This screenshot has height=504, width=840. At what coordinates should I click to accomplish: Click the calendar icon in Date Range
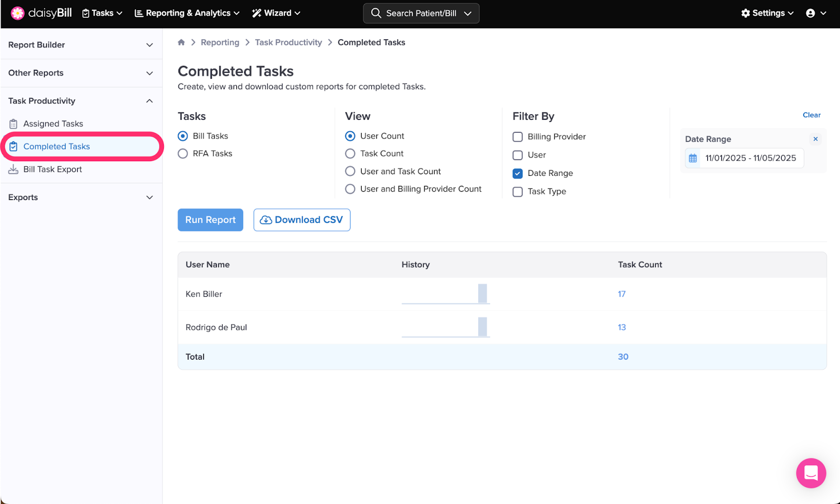point(693,158)
